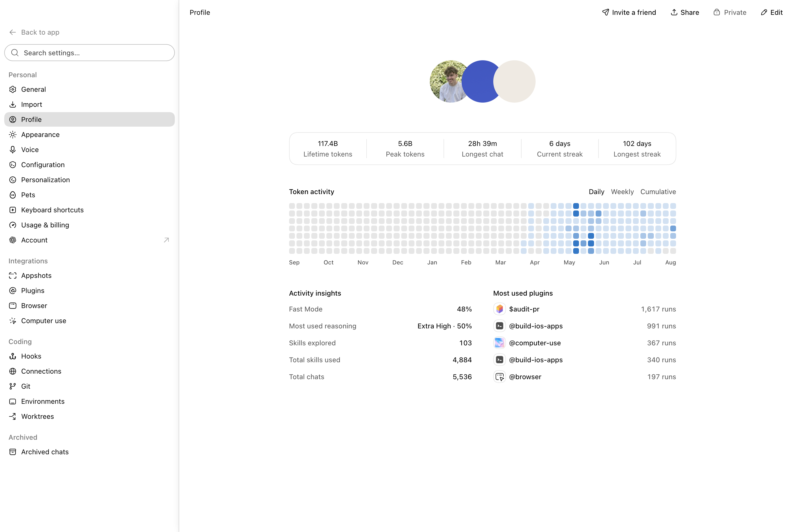Click the Account logo icon
Viewport: 794px width, 532px height.
tap(12, 240)
